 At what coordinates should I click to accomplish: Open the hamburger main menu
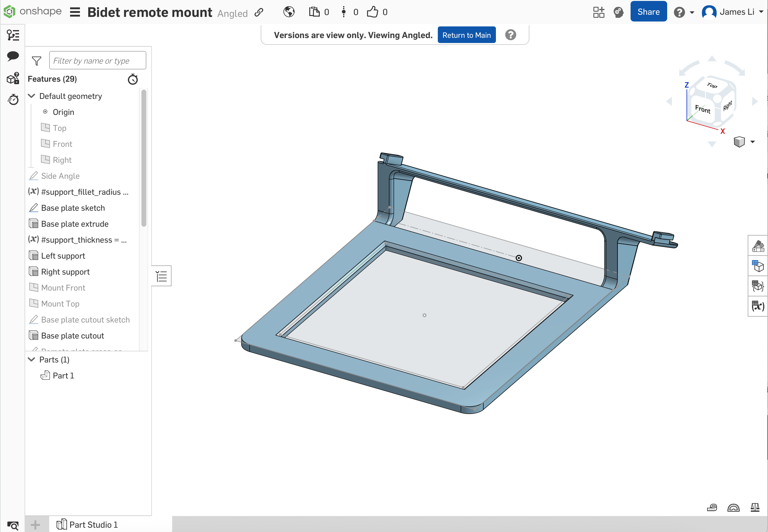pos(75,12)
